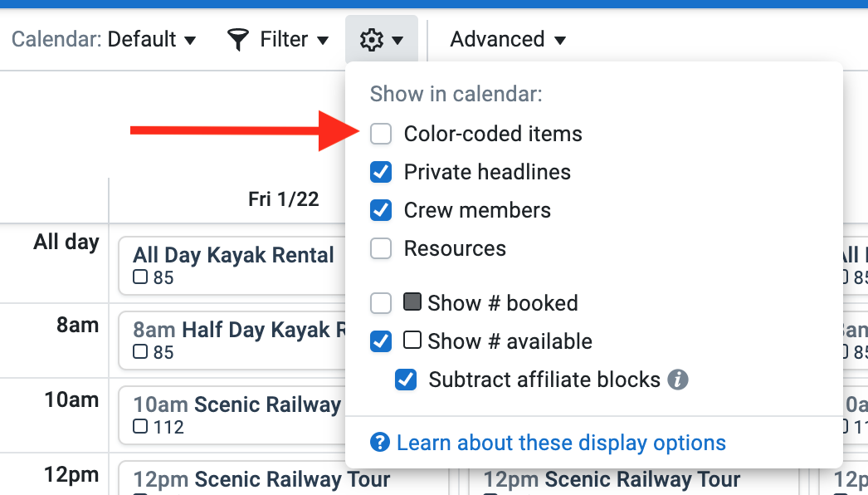Click the dark square icon for booked
868x495 pixels.
coord(412,302)
